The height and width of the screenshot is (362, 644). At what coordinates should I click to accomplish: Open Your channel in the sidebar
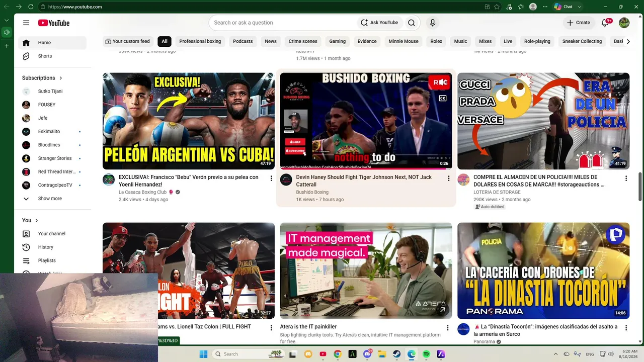(52, 234)
